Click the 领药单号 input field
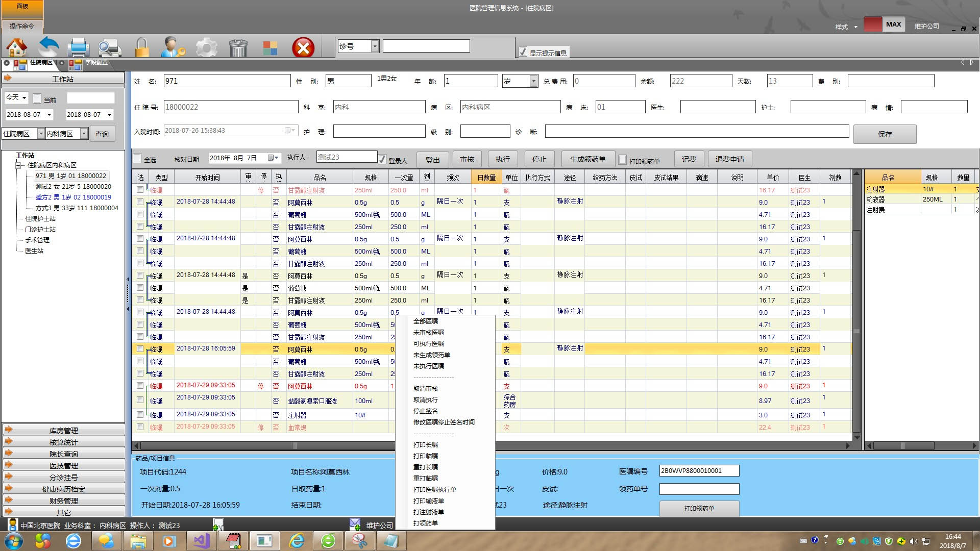 point(699,489)
